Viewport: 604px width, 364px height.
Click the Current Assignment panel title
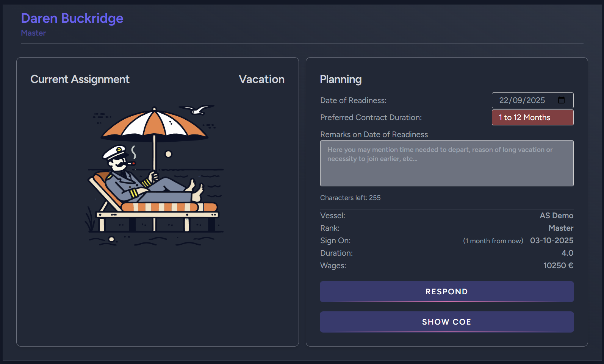(80, 79)
